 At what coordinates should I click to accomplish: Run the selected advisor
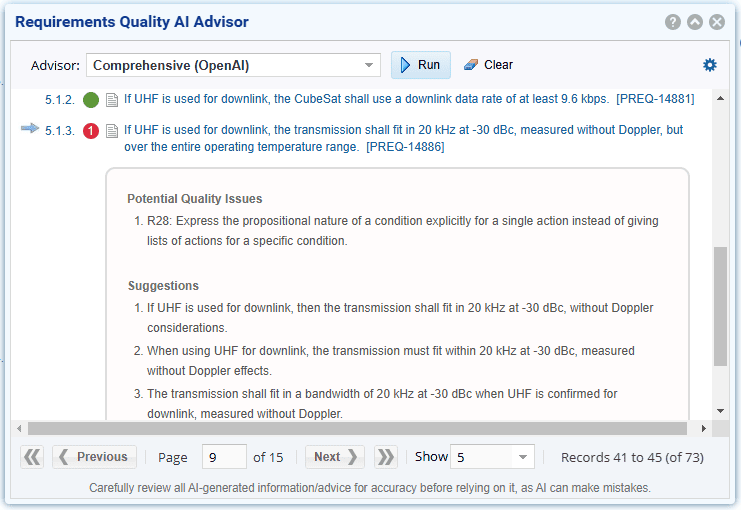(420, 65)
